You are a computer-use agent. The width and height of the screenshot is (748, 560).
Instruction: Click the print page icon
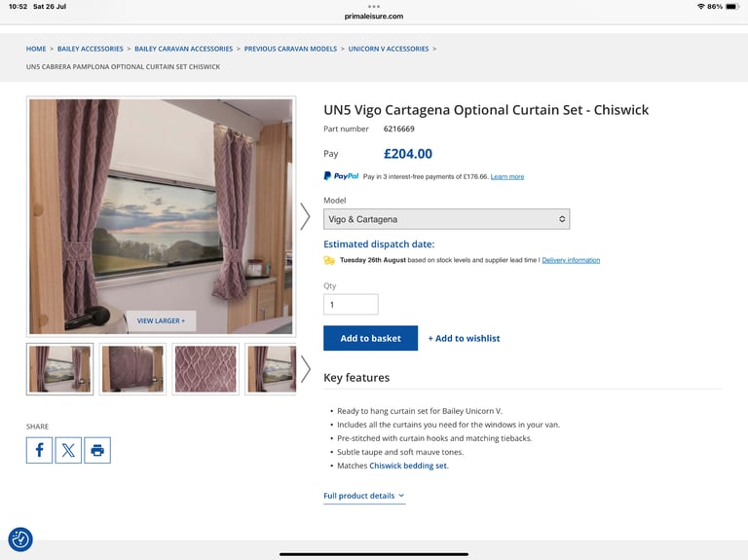(97, 450)
